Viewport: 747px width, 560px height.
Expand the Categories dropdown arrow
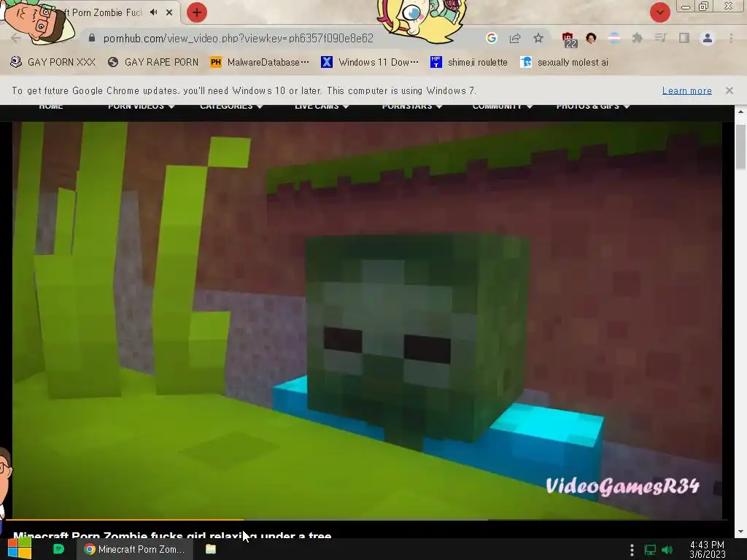(x=260, y=106)
